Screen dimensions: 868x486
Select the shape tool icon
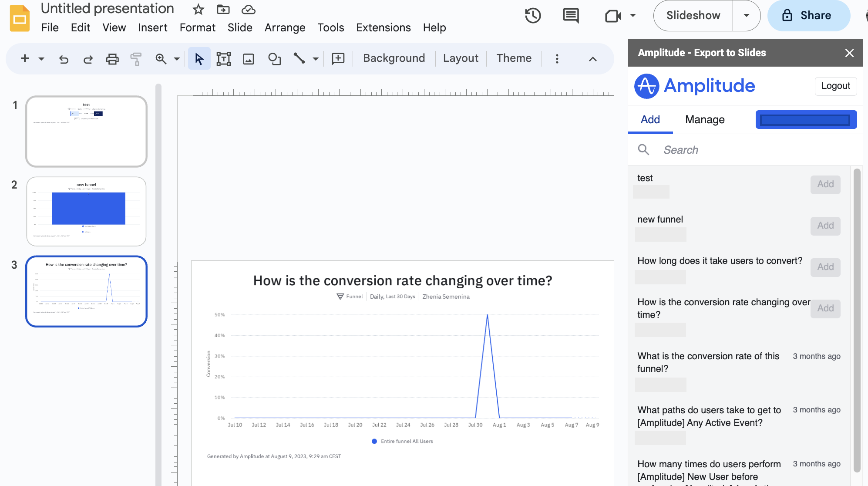(x=274, y=59)
